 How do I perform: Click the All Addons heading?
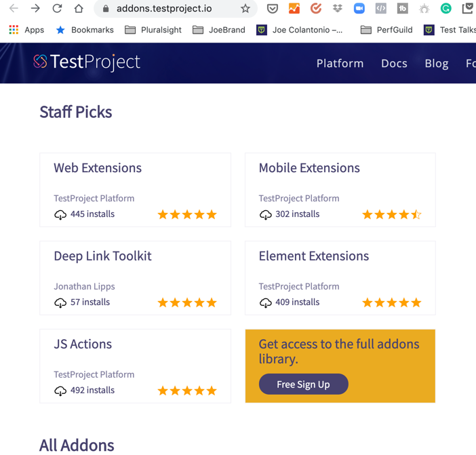(77, 446)
